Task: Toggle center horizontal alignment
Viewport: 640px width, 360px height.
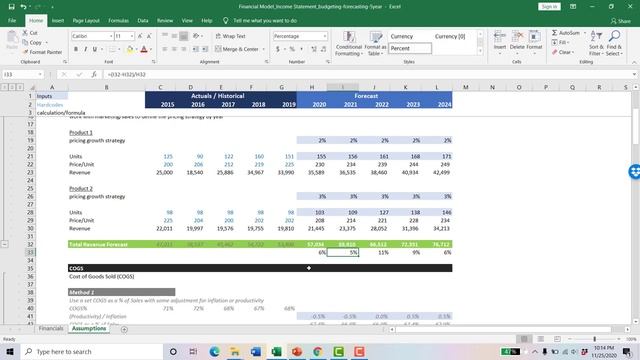Action: tap(174, 49)
